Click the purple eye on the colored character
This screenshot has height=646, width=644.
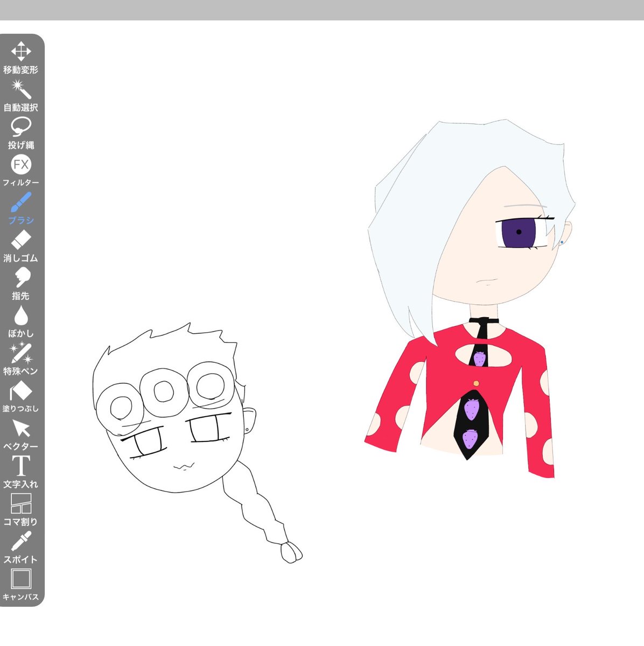[x=519, y=232]
